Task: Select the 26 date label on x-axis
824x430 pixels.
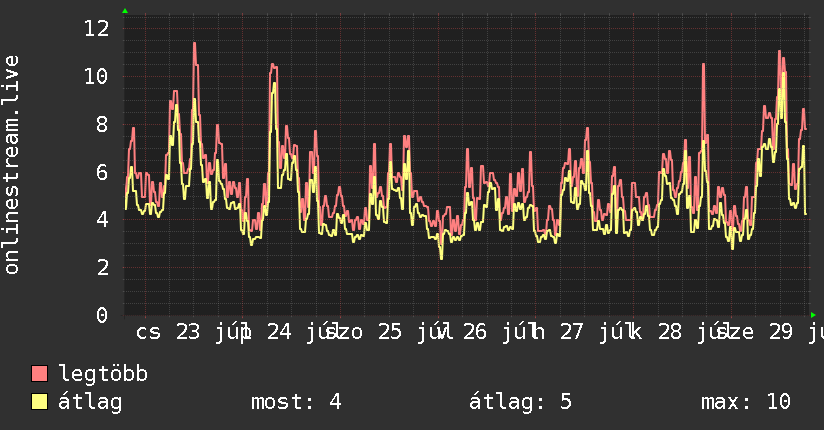Action: [475, 332]
